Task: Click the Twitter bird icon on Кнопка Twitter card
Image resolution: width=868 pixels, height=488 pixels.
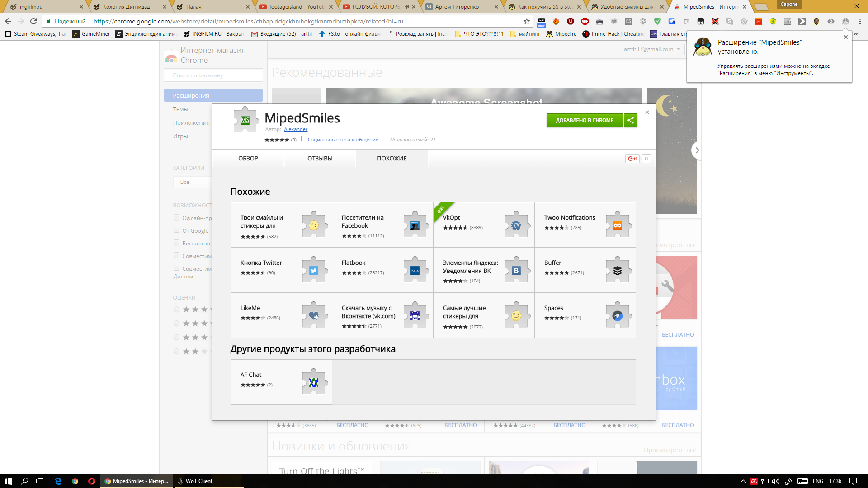Action: coord(314,271)
